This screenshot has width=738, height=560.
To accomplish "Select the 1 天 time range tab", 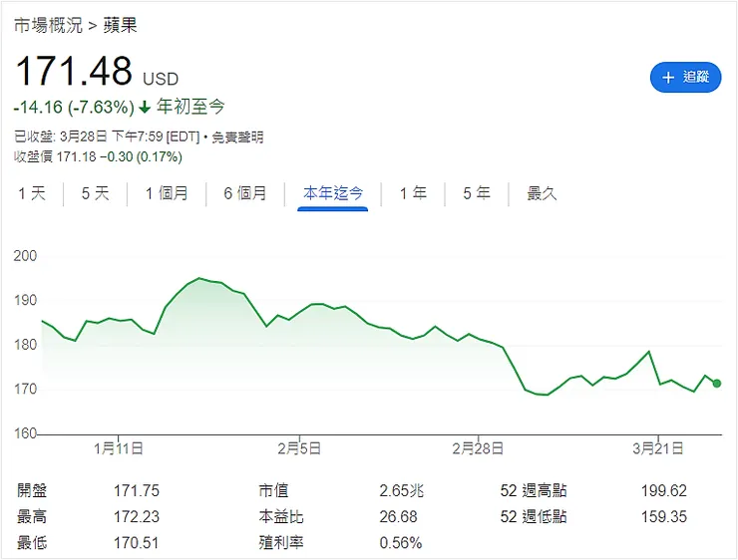I will pyautogui.click(x=32, y=193).
